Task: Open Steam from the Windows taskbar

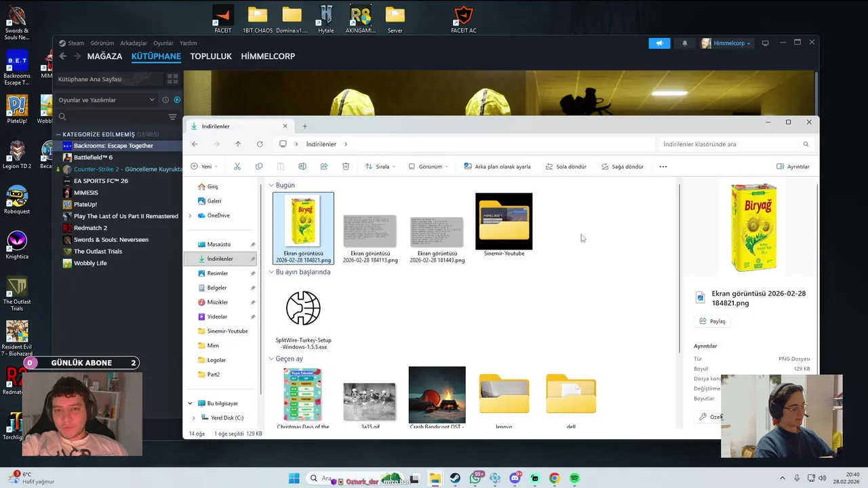Action: click(x=455, y=478)
